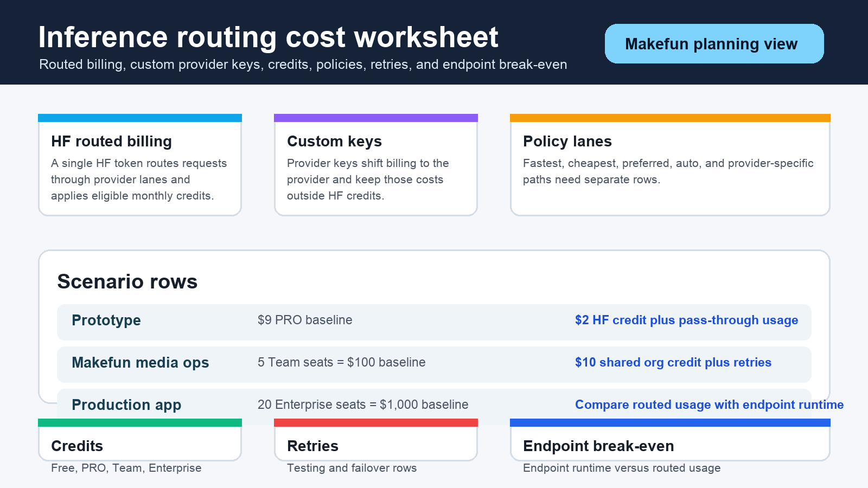Click the description text under HF routed billing

pyautogui.click(x=139, y=179)
